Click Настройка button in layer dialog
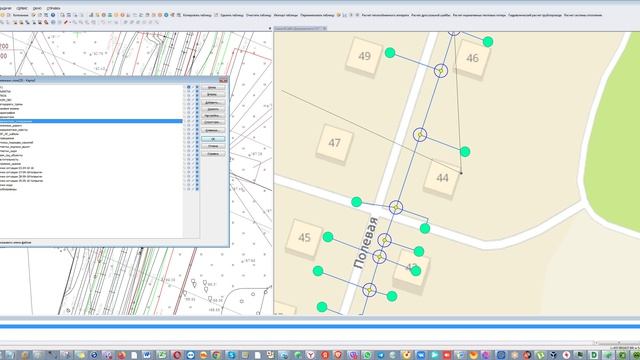The height and width of the screenshot is (360, 640). tap(213, 116)
